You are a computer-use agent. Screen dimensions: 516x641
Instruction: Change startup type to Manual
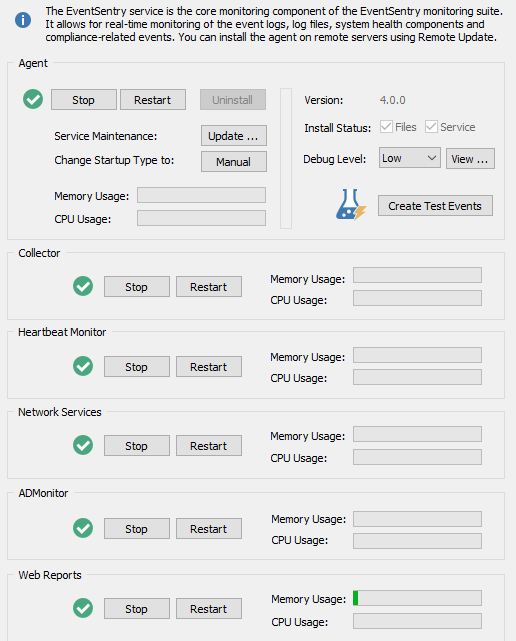point(234,162)
